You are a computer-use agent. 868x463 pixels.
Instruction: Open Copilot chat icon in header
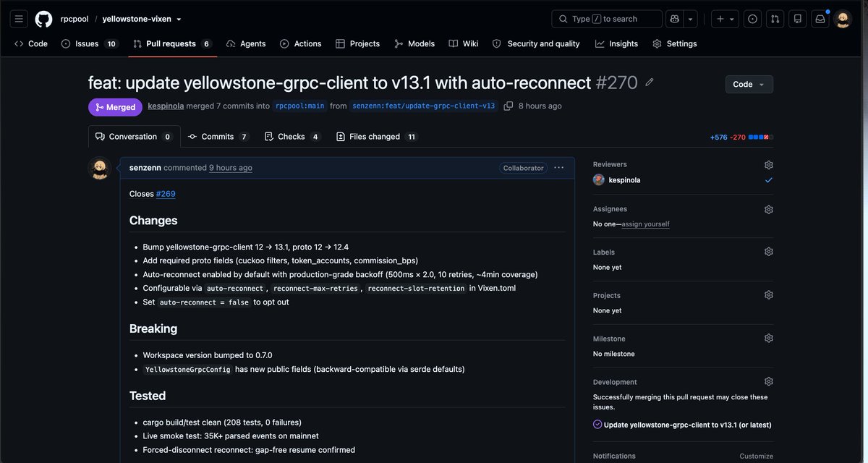tap(675, 19)
